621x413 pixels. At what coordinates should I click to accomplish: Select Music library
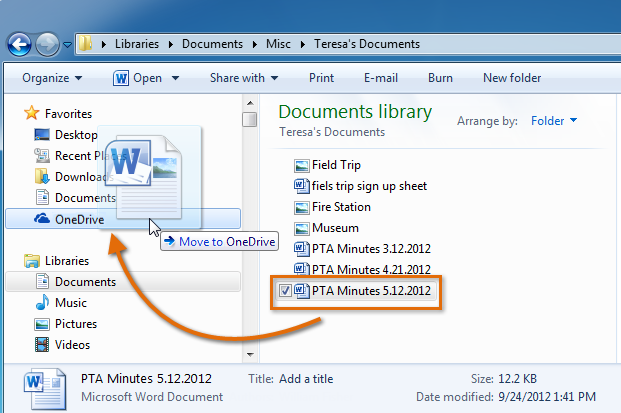click(70, 303)
